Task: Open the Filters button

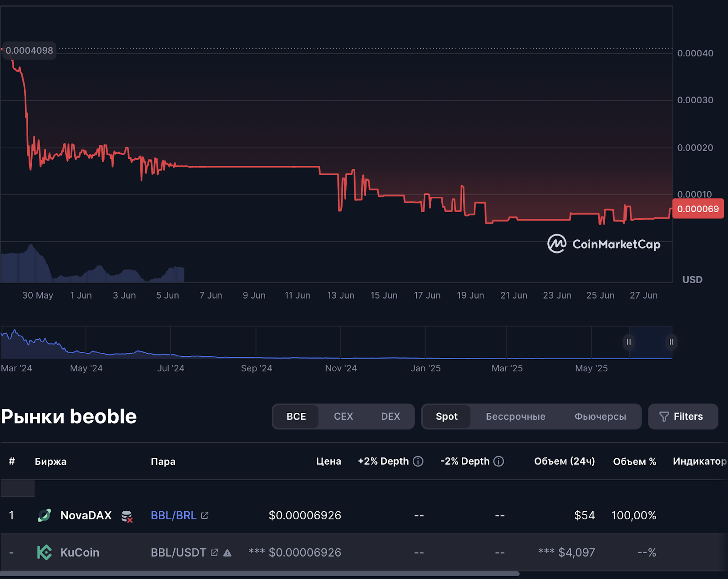Action: [683, 416]
